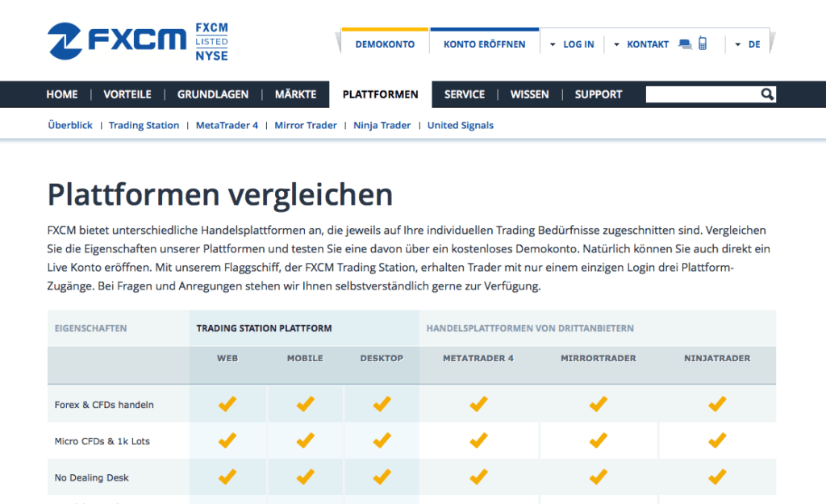
Task: Click the Trading Station Plattform header
Action: coord(264,328)
